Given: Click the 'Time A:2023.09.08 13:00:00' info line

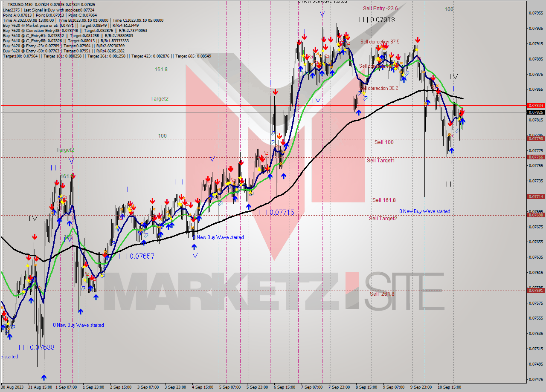Looking at the screenshot, I should [x=83, y=20].
